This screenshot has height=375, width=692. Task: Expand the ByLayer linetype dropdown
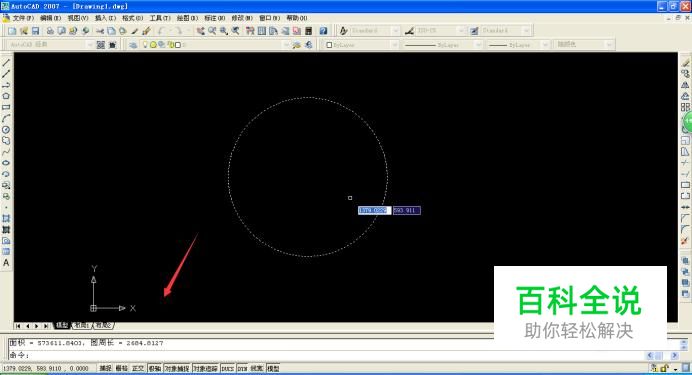tap(442, 45)
